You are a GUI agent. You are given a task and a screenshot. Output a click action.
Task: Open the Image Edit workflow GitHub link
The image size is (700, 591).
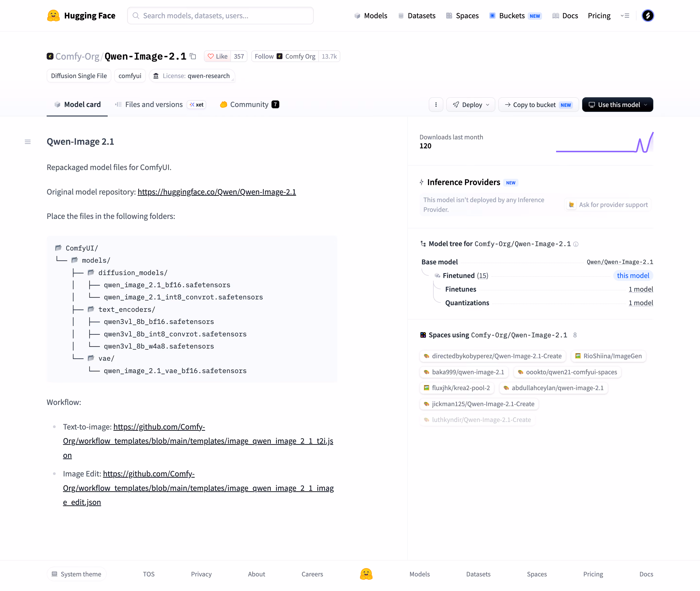[199, 488]
